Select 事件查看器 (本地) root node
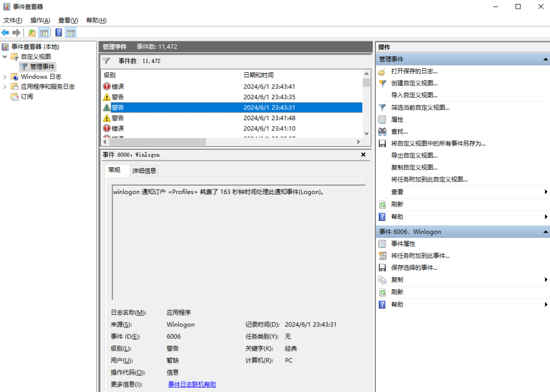 pos(35,47)
